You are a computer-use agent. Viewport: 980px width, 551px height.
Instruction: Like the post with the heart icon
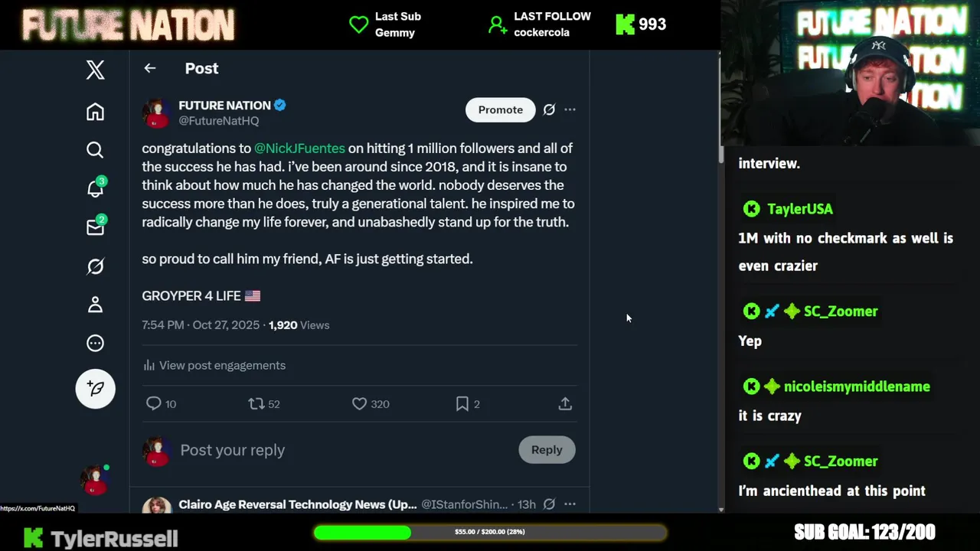point(359,403)
